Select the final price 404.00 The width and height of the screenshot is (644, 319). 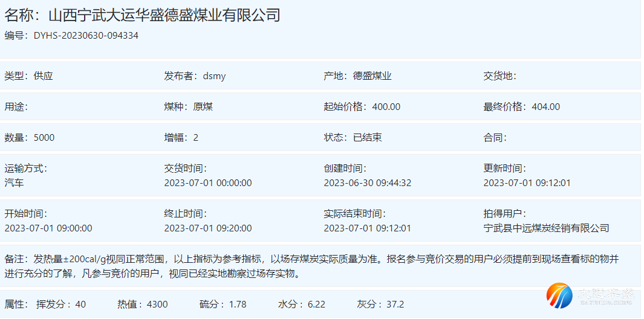[545, 107]
